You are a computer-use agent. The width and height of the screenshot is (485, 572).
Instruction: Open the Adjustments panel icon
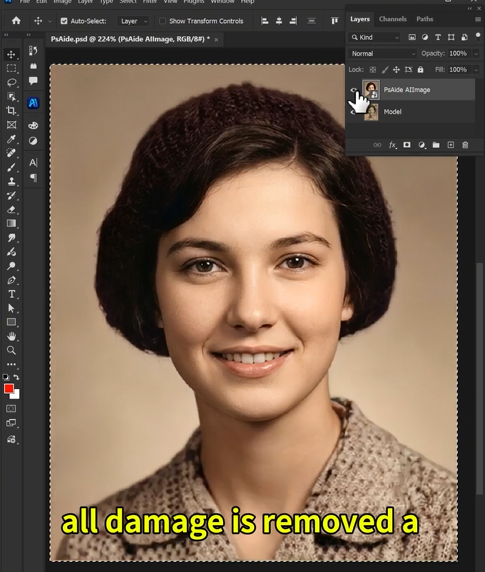coord(33,141)
